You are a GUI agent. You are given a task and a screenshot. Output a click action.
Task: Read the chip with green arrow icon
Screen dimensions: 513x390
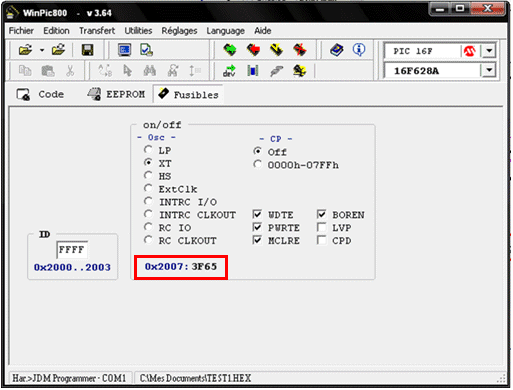230,50
